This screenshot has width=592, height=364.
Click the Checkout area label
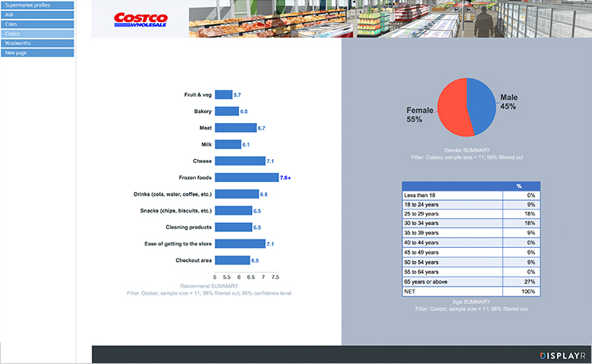pos(194,260)
